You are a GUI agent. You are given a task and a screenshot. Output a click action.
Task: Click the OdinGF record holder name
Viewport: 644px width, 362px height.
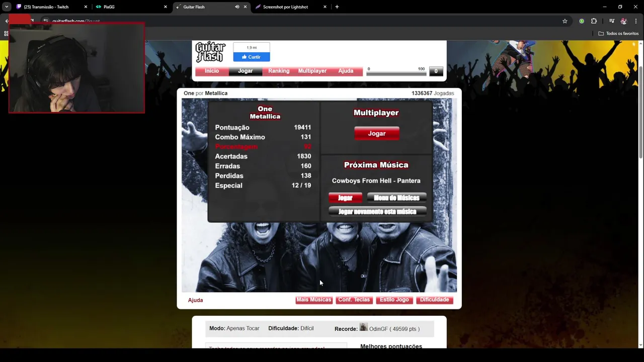(x=378, y=329)
